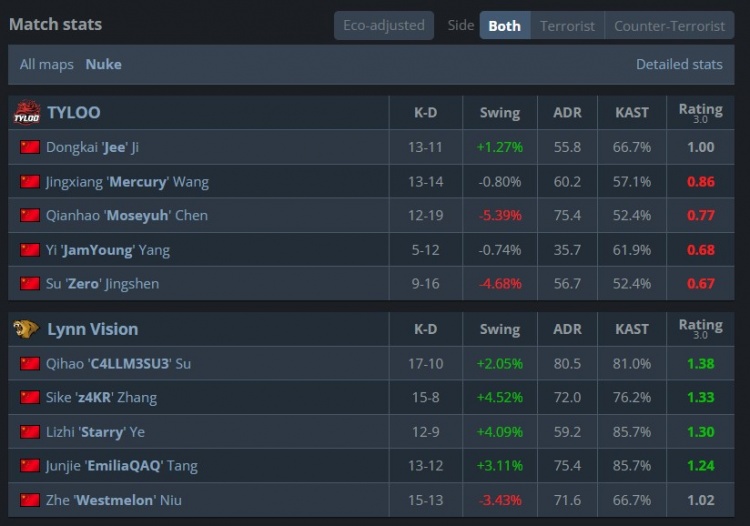Open Jingxiang 'Mercury' Wang's player page

point(127,182)
